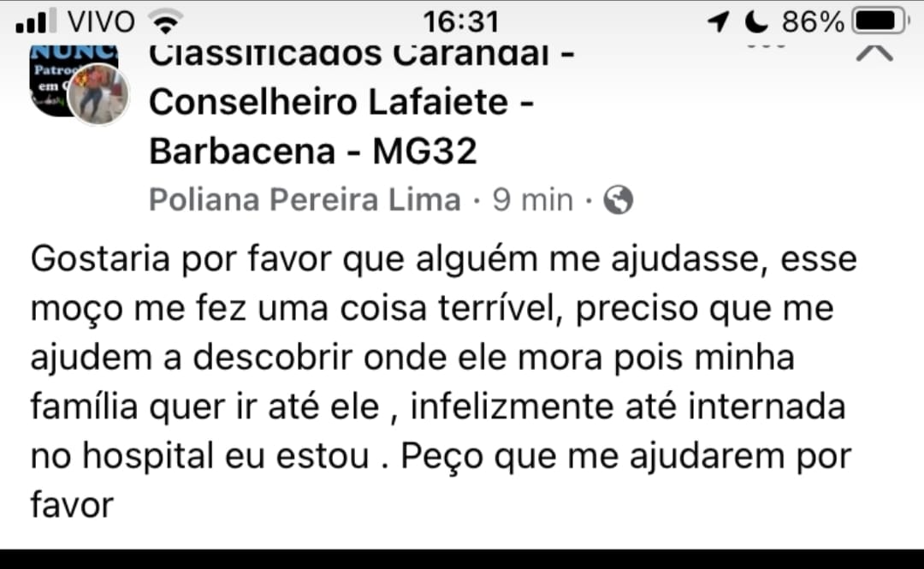924x569 pixels.
Task: Tap the cellular signal bars icon
Action: click(x=36, y=21)
